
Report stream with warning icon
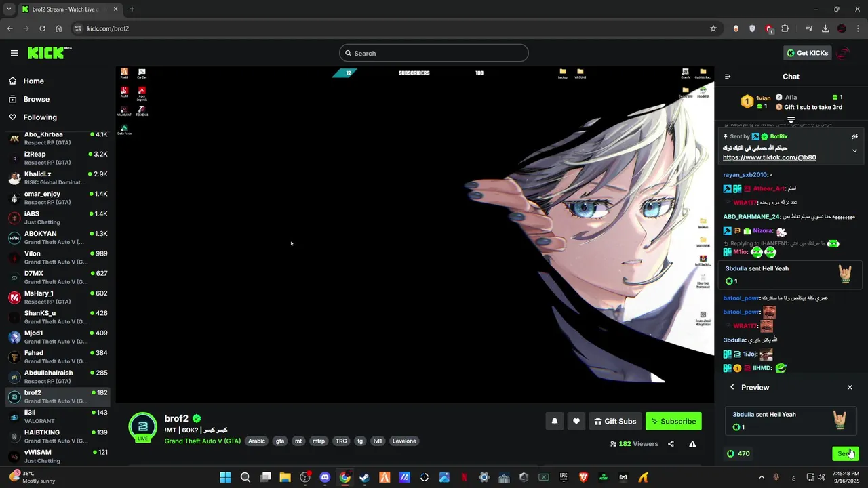point(692,444)
